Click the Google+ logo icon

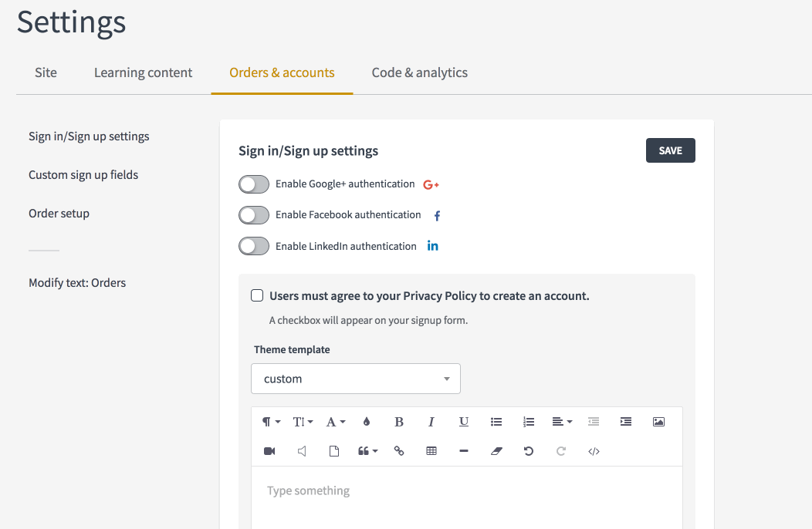point(431,185)
